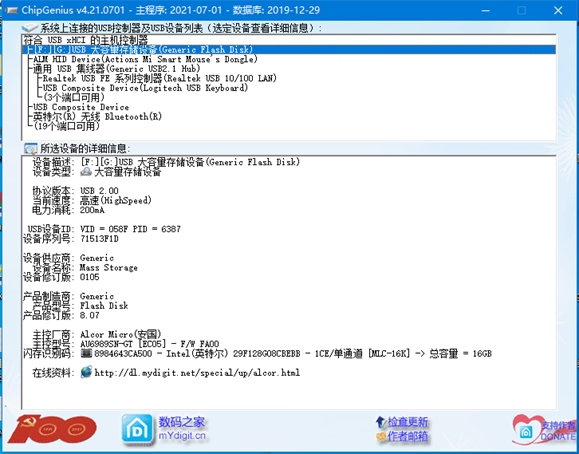Viewport: 579px width, 454px height.
Task: Click the drive icon next to 大容量存储设备
Action: coord(86,171)
